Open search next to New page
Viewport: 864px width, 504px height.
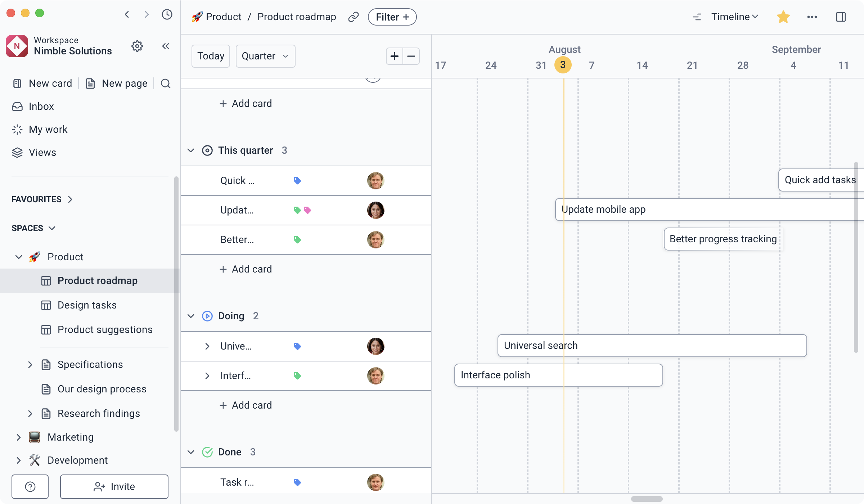(165, 83)
